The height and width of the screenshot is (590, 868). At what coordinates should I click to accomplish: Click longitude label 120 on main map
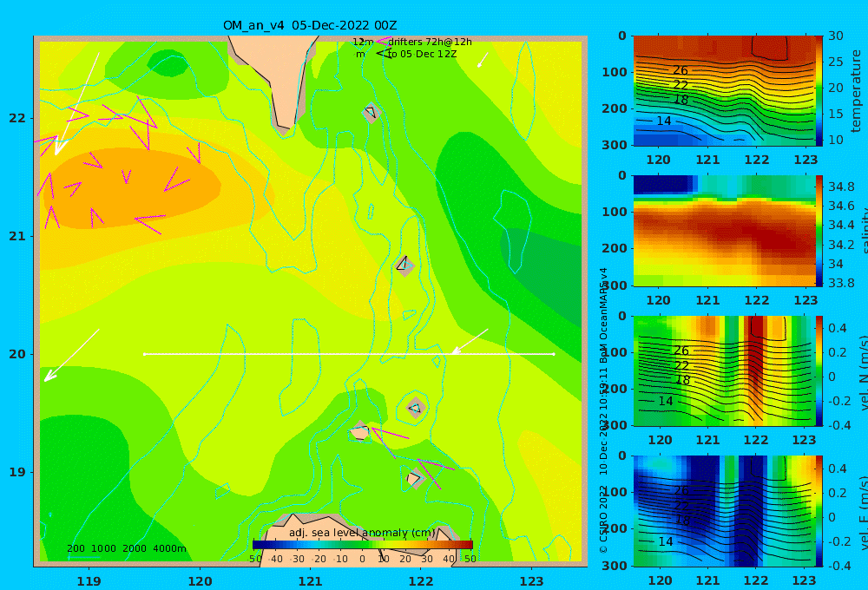pyautogui.click(x=200, y=581)
